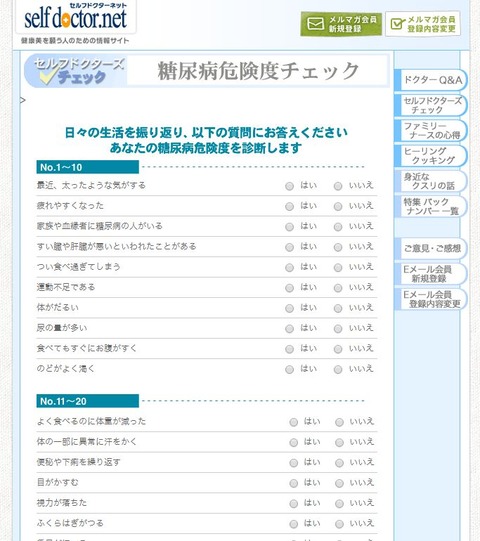Select はい for 便秘や下痢を繰り返す
Image resolution: width=480 pixels, height=541 pixels.
293,463
